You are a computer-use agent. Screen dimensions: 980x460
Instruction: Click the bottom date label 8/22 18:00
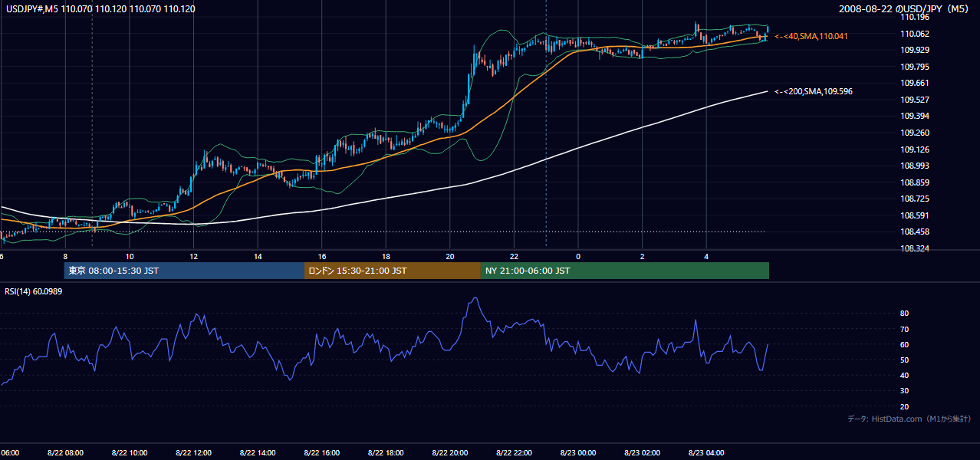tap(386, 452)
